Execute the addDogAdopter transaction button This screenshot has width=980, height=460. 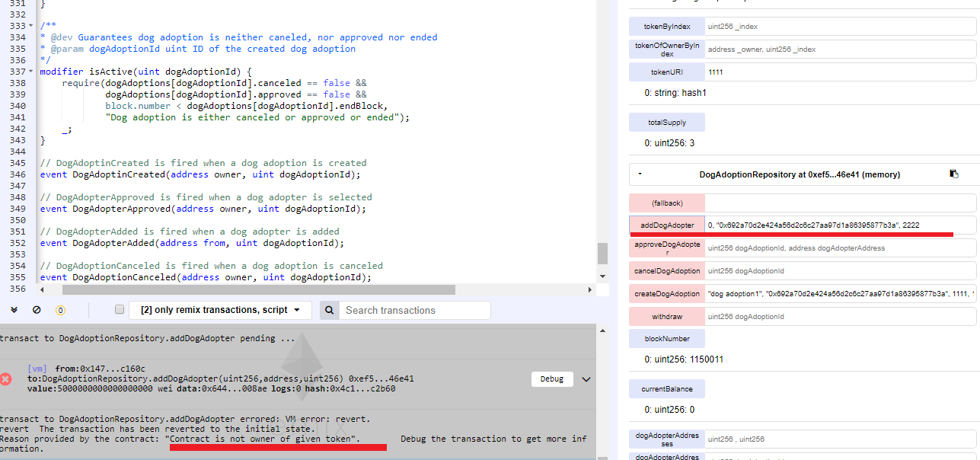click(x=667, y=225)
